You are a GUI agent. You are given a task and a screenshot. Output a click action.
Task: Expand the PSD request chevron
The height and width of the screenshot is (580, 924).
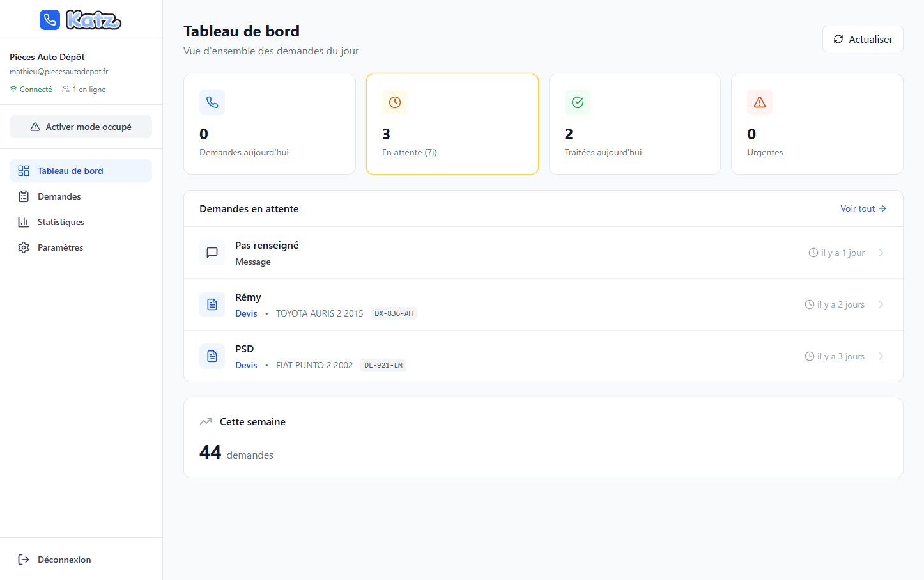(x=881, y=356)
